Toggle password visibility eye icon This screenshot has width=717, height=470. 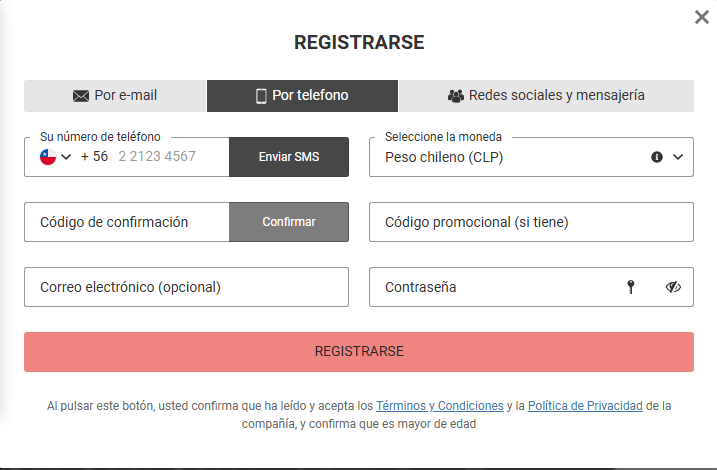[x=673, y=287]
